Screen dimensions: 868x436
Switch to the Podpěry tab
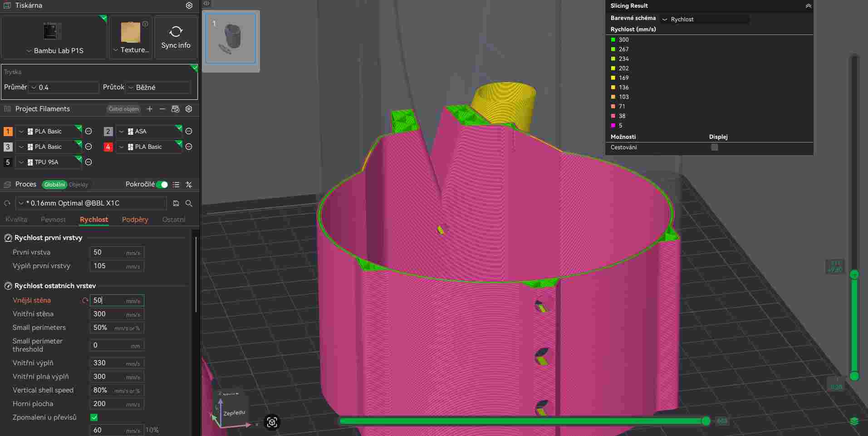[135, 220]
